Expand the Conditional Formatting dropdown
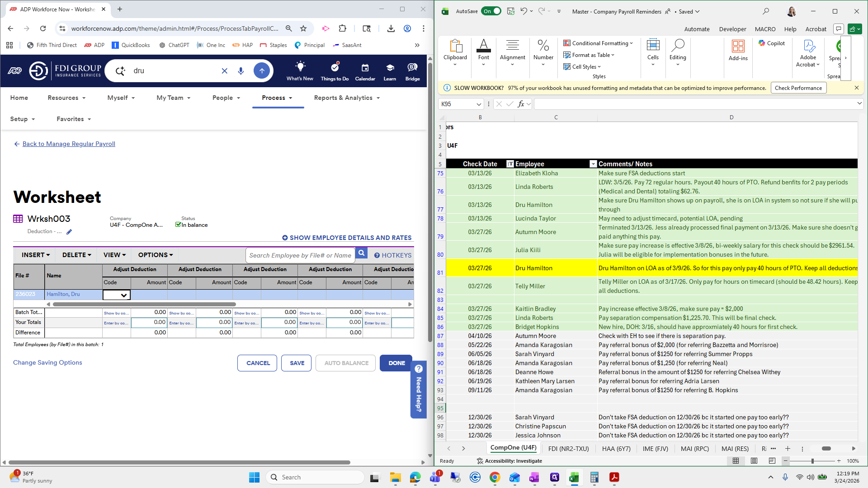 tap(598, 43)
